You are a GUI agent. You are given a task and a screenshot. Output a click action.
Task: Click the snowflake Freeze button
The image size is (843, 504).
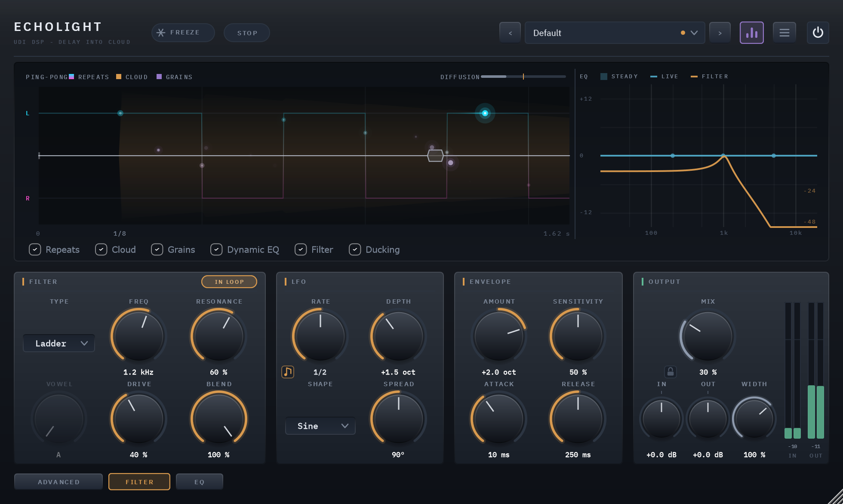(x=183, y=33)
